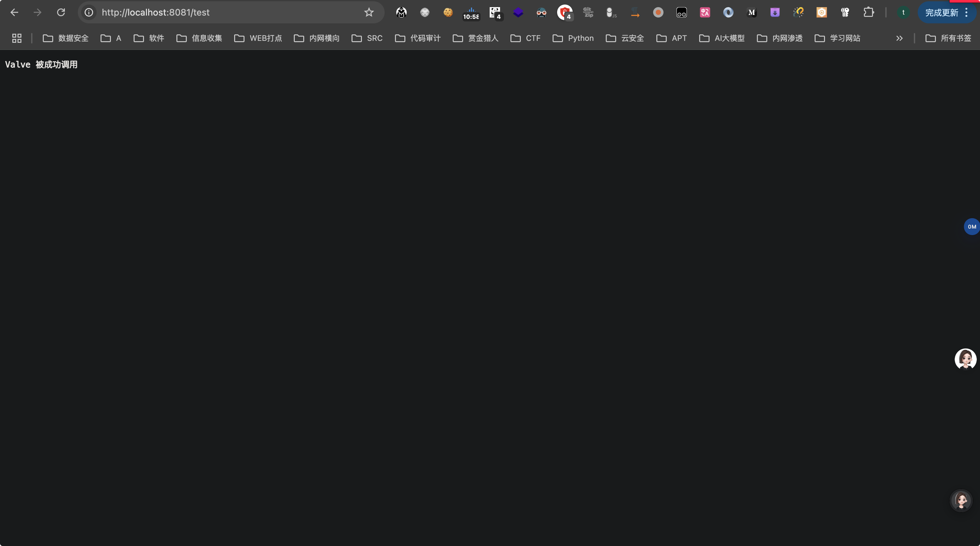980x546 pixels.
Task: Open the Extensions puzzle menu
Action: [868, 13]
